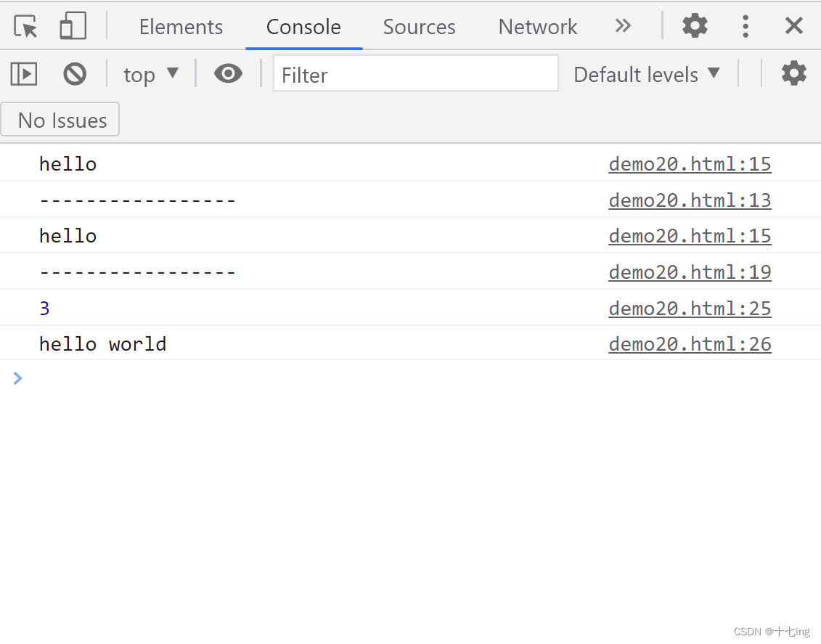Open demo20.html:15 link of first hello row

point(690,164)
